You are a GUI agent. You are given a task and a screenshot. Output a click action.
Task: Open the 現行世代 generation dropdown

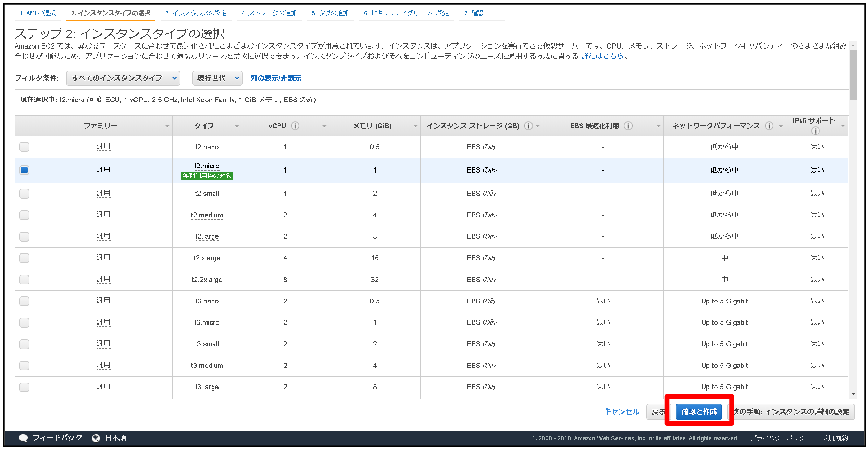[x=217, y=78]
